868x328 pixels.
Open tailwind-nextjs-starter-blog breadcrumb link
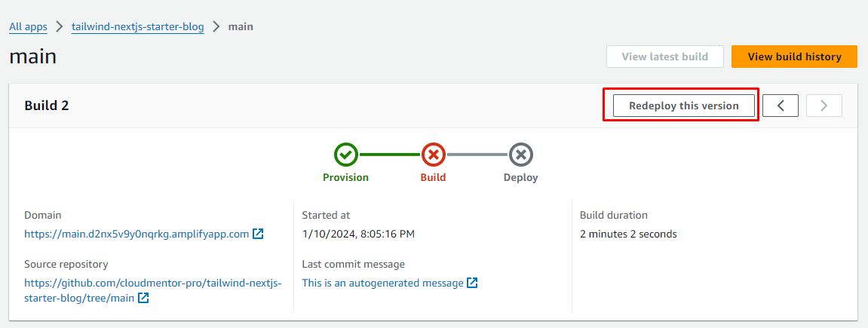coord(137,26)
